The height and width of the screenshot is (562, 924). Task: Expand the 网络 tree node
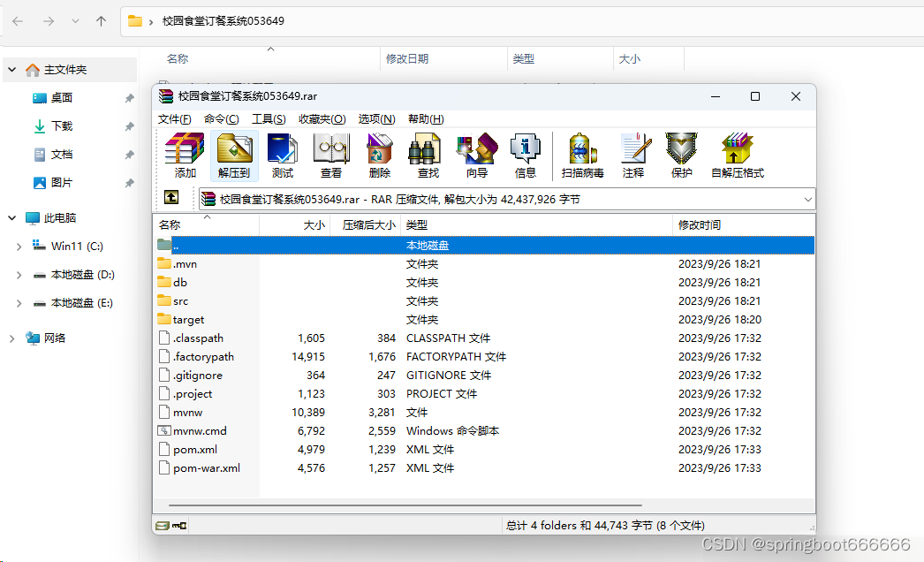point(11,338)
